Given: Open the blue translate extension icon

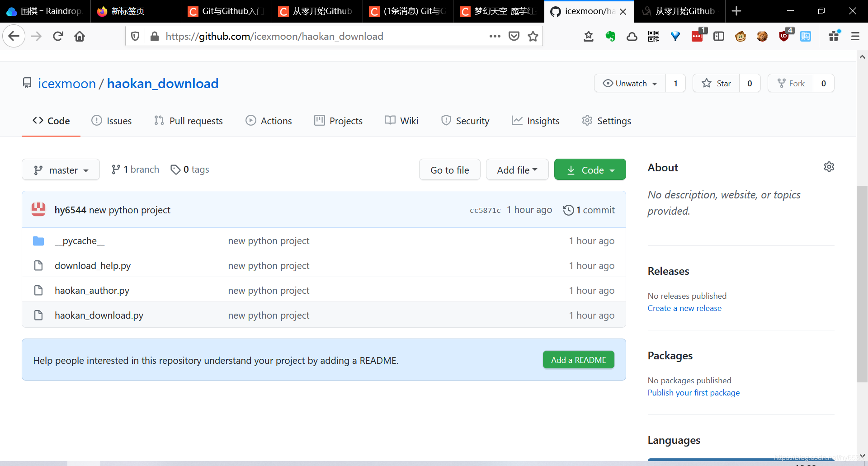Looking at the screenshot, I should tap(806, 36).
